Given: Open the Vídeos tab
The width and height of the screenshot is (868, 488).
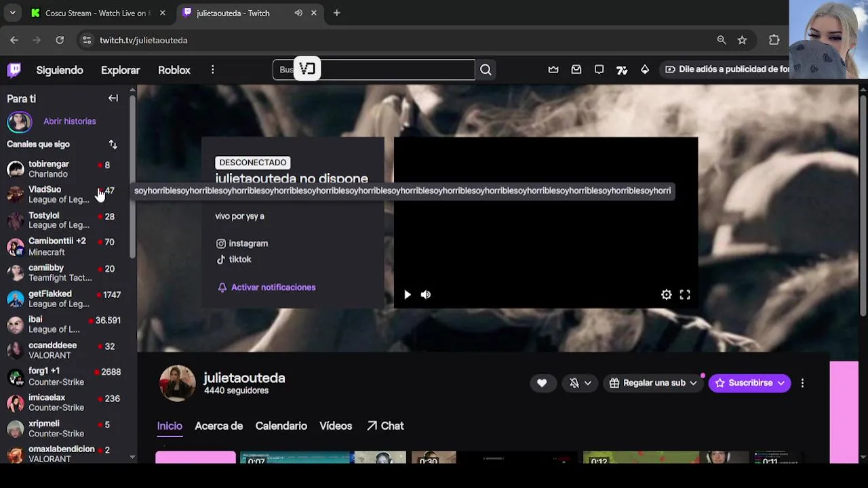Looking at the screenshot, I should click(x=336, y=426).
